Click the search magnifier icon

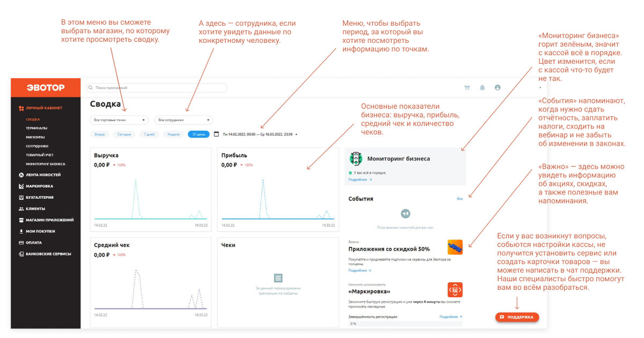[91, 87]
